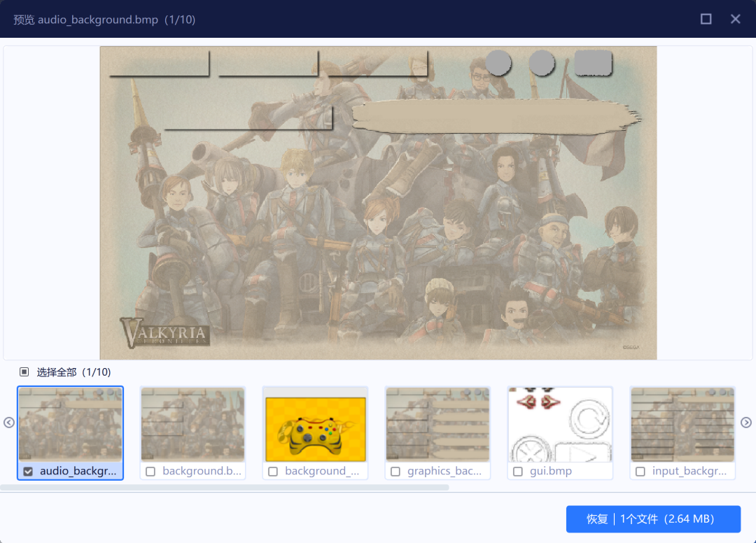
Task: Preview the graphics_bac... thumbnail
Action: pos(437,425)
